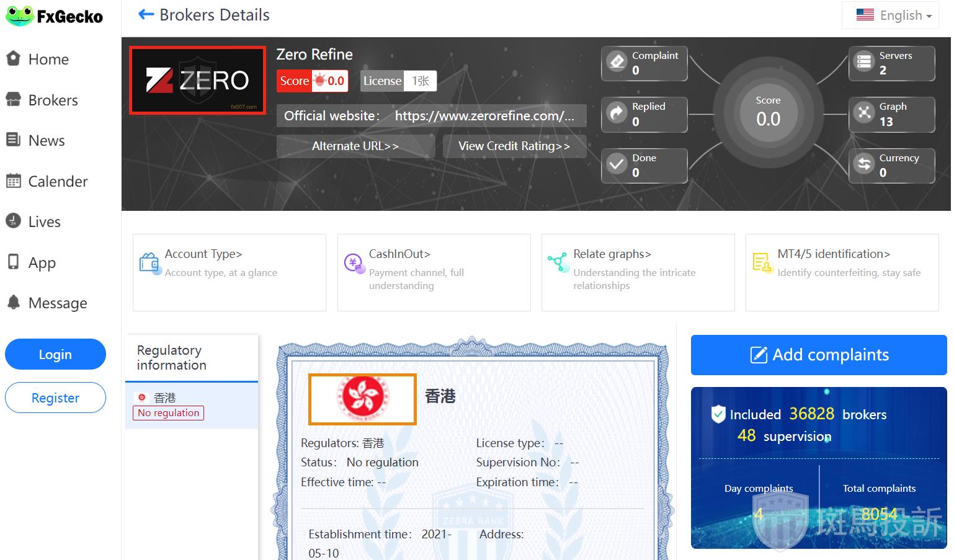
Task: Click the back arrow beside Brokers Details
Action: click(146, 15)
